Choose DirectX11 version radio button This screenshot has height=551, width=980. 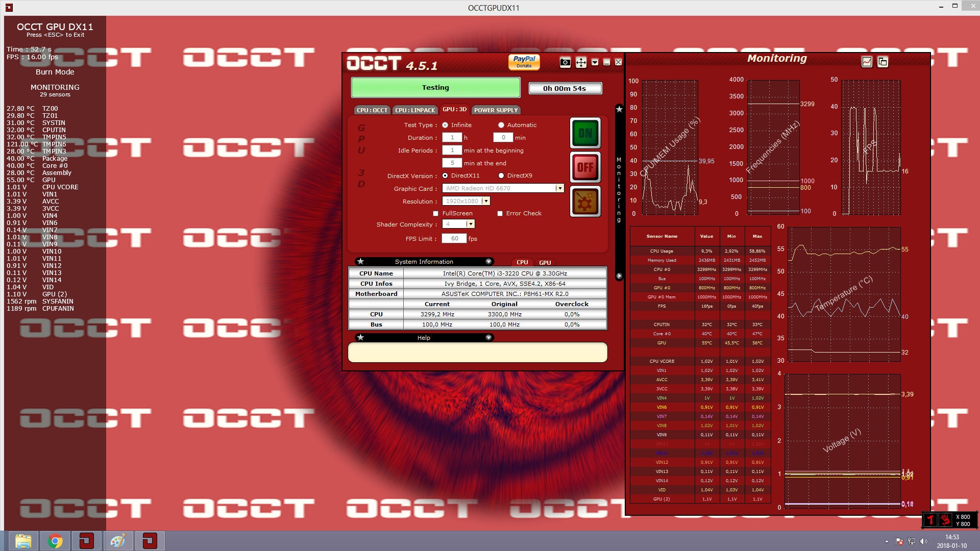445,176
